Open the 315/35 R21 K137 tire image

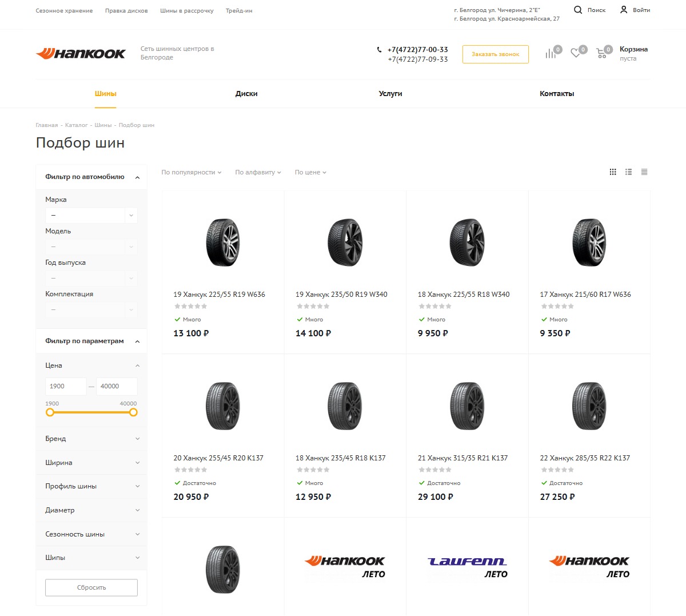point(467,406)
